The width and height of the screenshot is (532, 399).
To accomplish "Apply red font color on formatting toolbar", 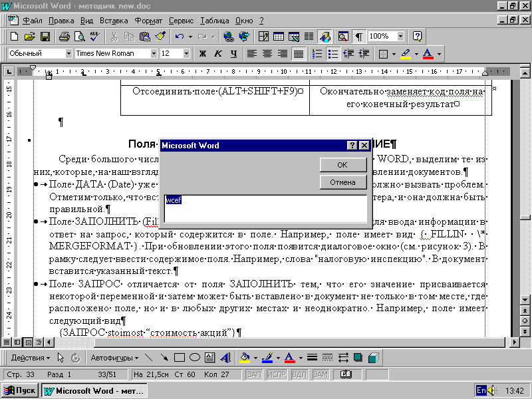I will (x=428, y=54).
